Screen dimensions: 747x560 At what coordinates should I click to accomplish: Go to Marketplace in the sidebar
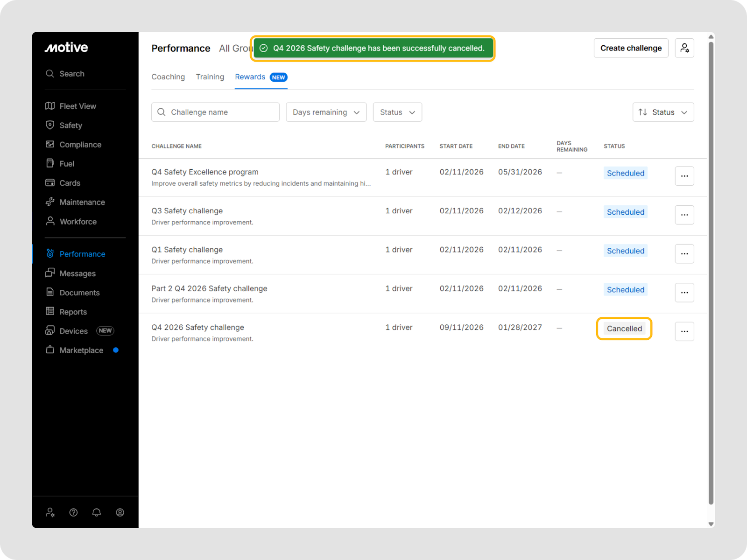81,350
